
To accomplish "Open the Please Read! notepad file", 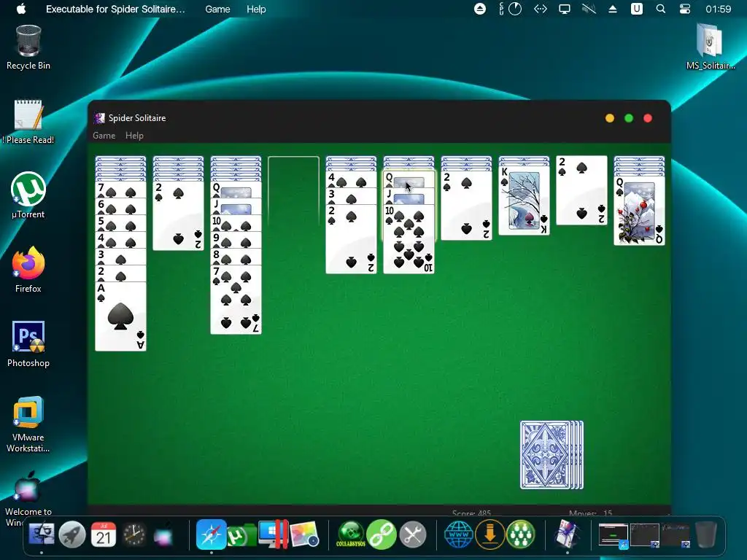I will (x=28, y=122).
